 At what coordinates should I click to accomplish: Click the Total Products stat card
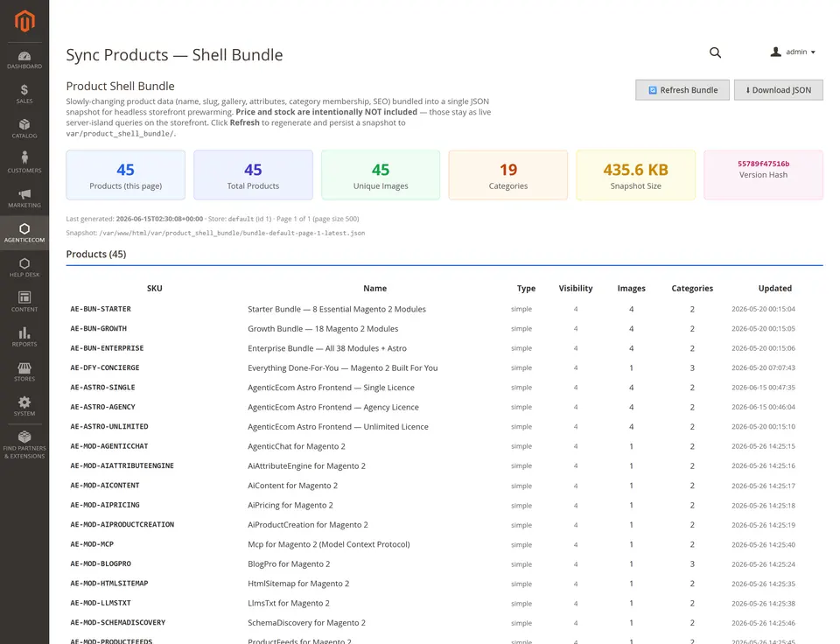point(253,175)
